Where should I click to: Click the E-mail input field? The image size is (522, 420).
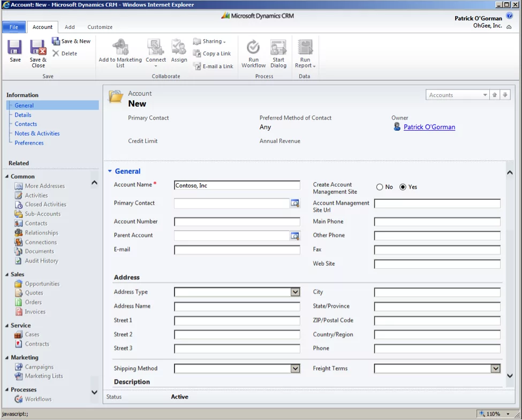point(237,250)
